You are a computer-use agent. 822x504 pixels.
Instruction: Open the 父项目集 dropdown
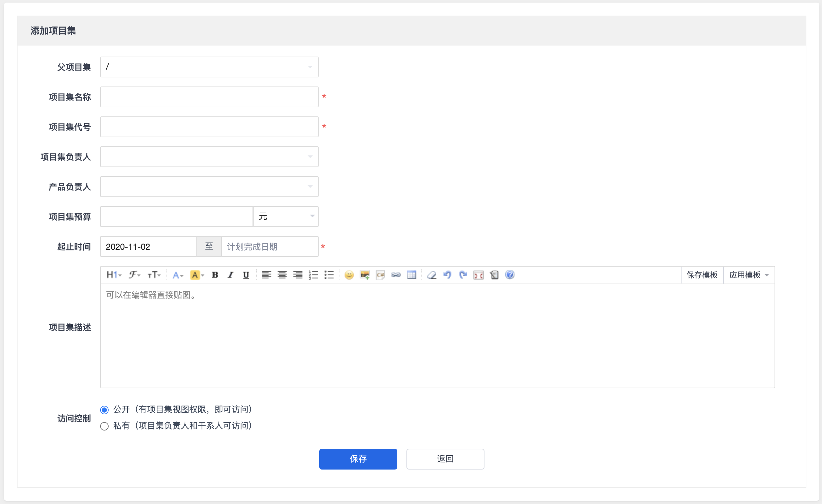click(x=209, y=67)
